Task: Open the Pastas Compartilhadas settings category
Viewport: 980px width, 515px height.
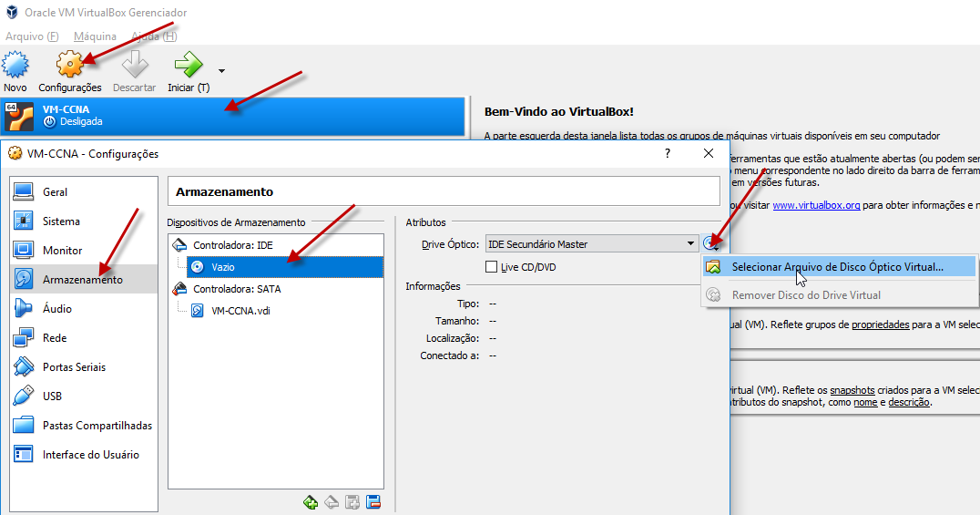Action: point(84,426)
